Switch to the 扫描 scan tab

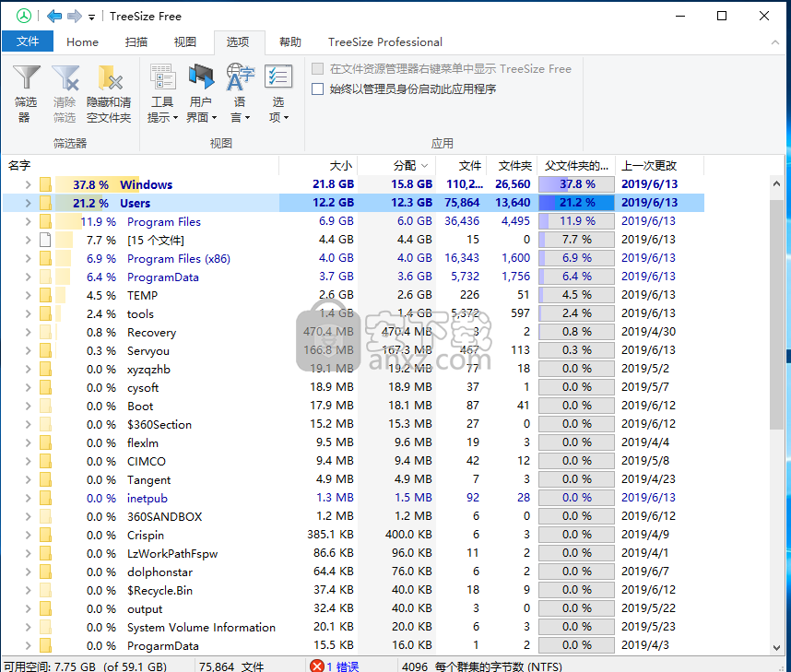pyautogui.click(x=136, y=41)
